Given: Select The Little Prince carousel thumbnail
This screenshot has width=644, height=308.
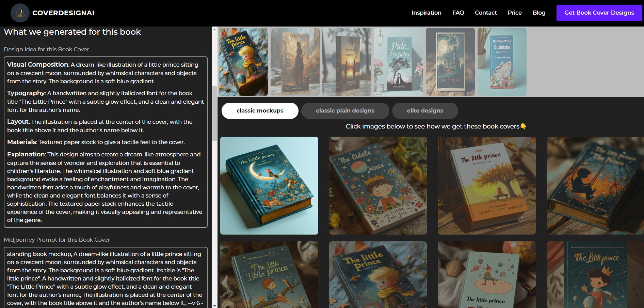Looking at the screenshot, I should pos(243,62).
